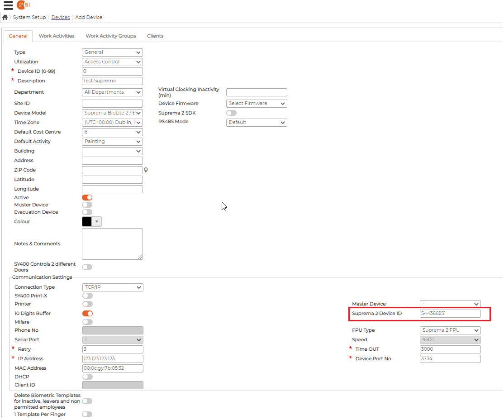504x420 pixels.
Task: Click the Virtual Clocking Inactivity field
Action: point(257,92)
